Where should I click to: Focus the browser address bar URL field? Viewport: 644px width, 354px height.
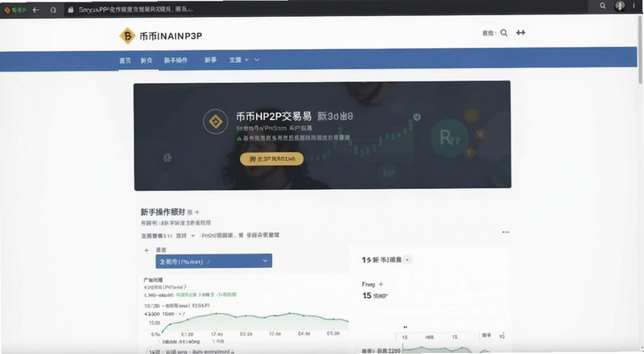click(x=324, y=9)
